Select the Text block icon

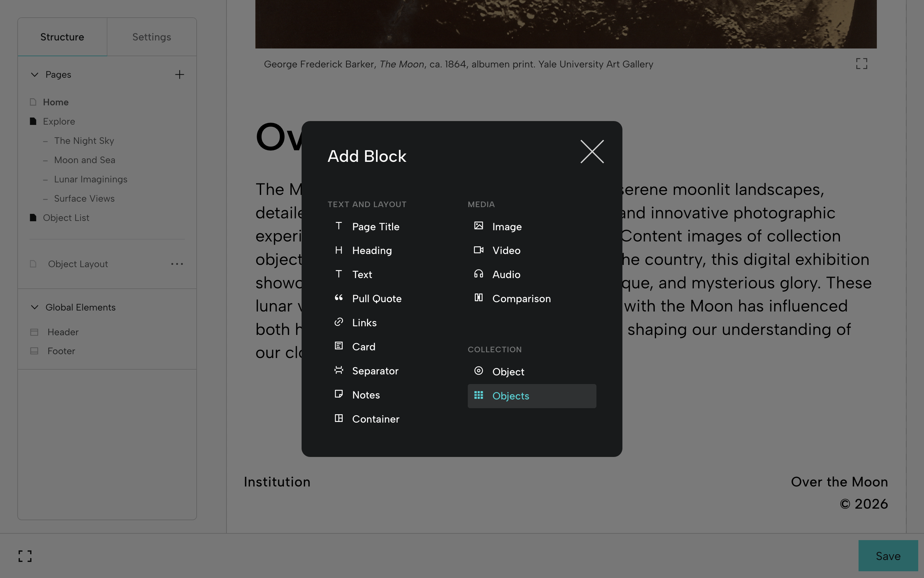tap(339, 274)
